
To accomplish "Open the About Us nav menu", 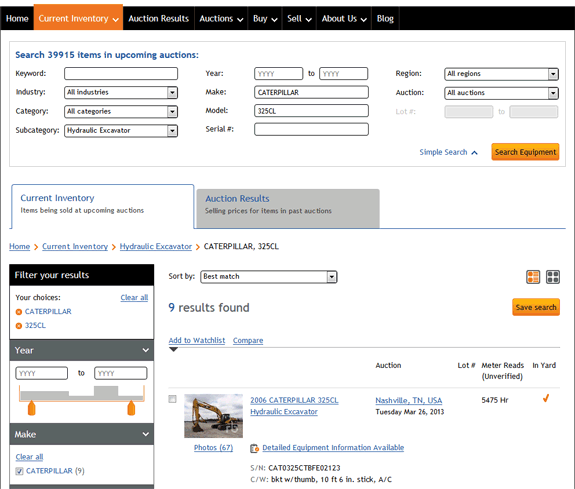I will tap(344, 18).
